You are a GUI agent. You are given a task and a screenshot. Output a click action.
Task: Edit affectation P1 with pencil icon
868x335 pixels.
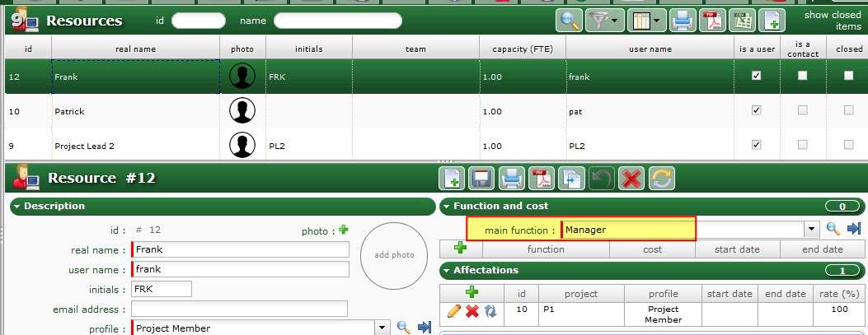click(x=453, y=311)
